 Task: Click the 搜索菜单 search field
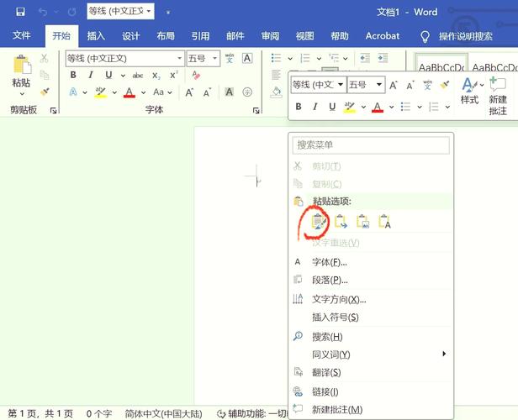click(x=371, y=144)
